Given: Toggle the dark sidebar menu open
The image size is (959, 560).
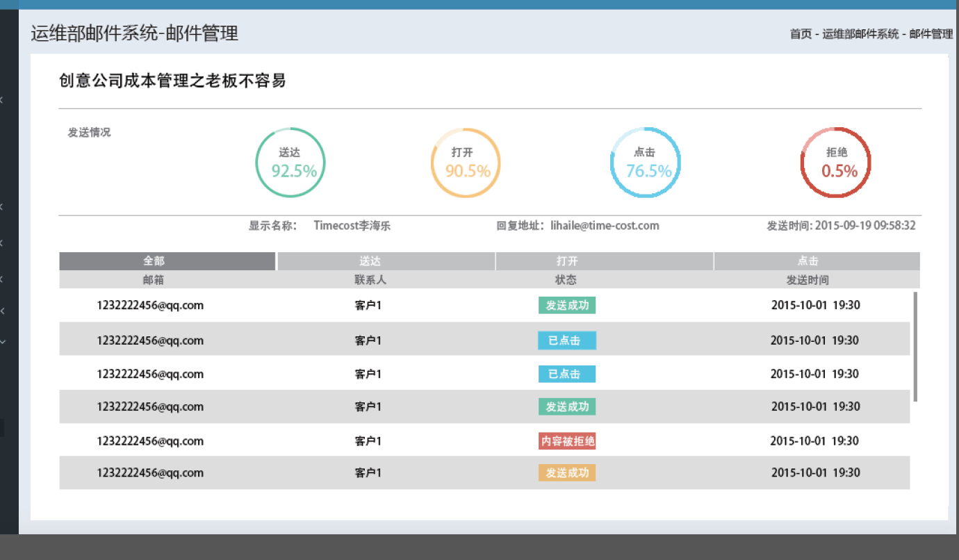Looking at the screenshot, I should (x=2, y=427).
